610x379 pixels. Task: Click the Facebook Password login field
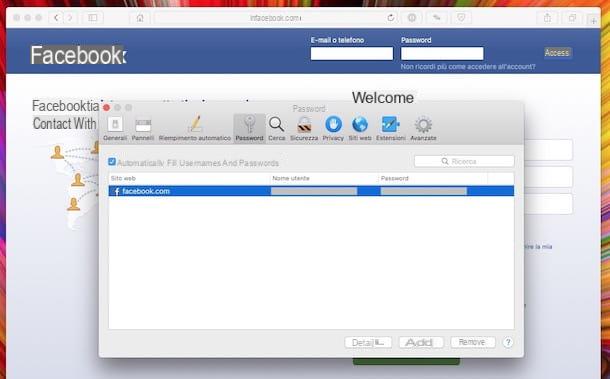click(x=442, y=53)
